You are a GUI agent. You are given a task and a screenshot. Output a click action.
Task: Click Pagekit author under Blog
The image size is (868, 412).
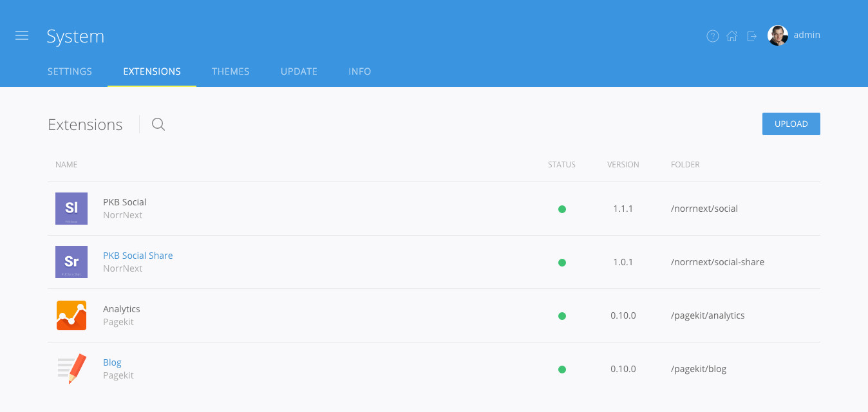pyautogui.click(x=118, y=375)
